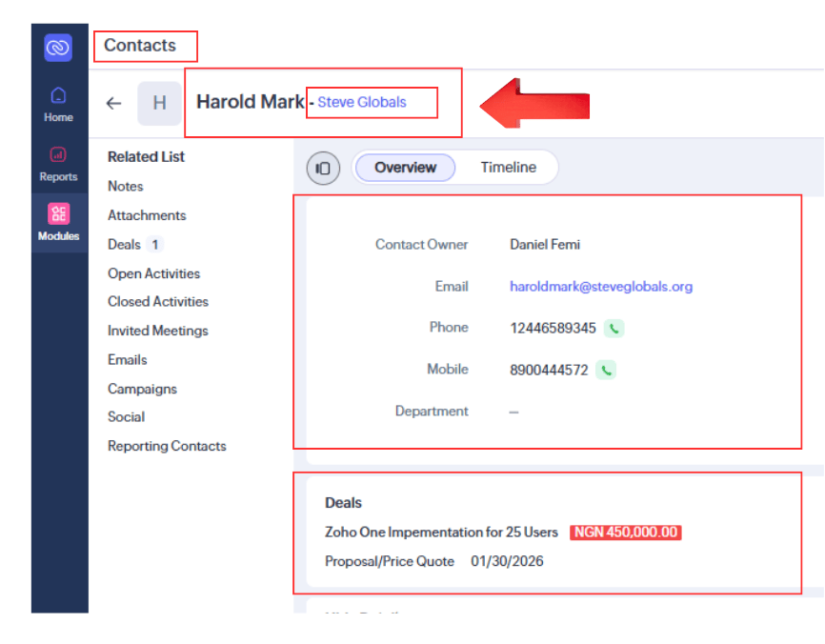The height and width of the screenshot is (644, 825).
Task: Open Home in the sidebar
Action: pyautogui.click(x=58, y=105)
